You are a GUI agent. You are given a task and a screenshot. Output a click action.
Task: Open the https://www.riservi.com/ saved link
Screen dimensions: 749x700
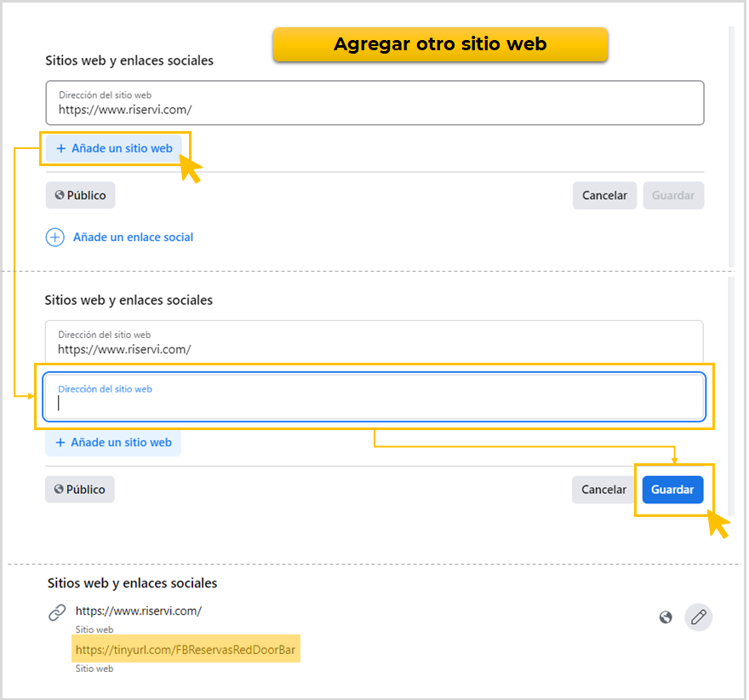(139, 611)
